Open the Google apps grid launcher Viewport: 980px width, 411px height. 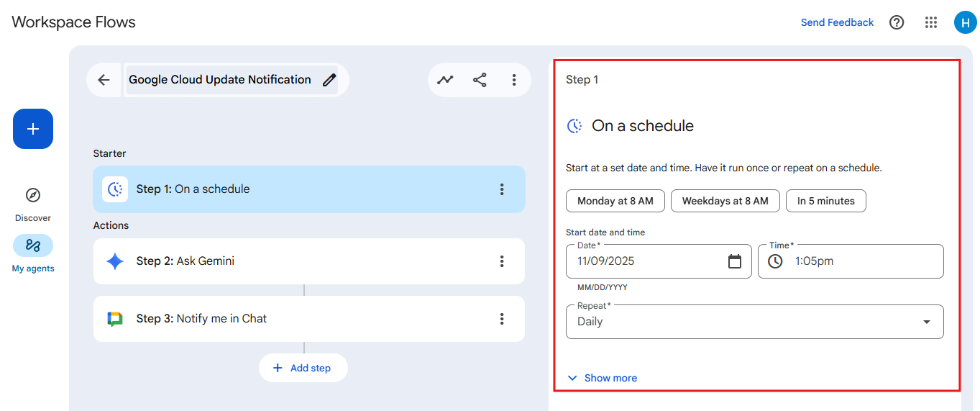point(931,22)
